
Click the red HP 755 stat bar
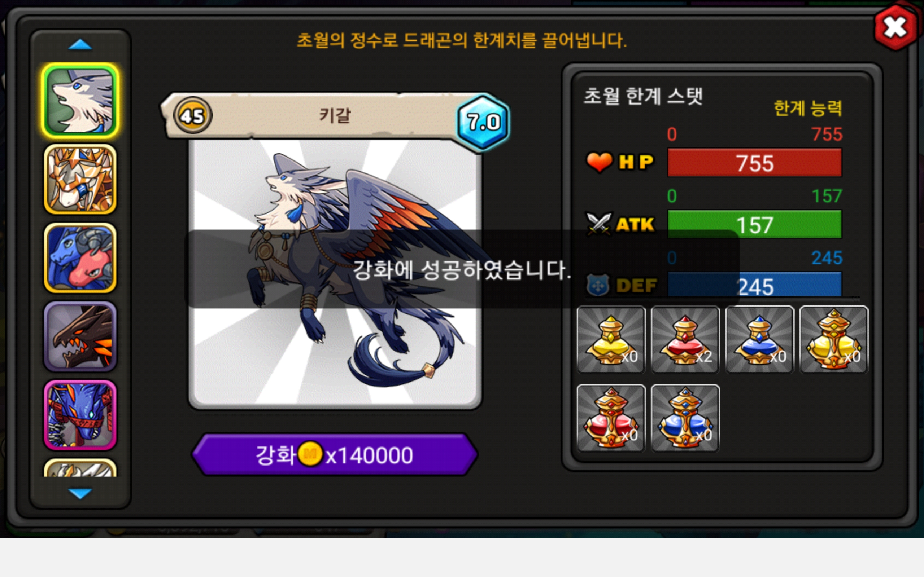point(754,163)
